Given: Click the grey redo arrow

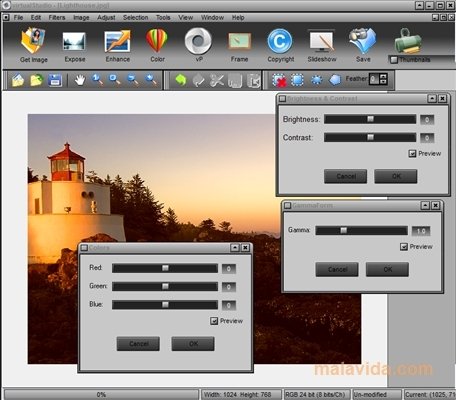Looking at the screenshot, I should pos(199,80).
